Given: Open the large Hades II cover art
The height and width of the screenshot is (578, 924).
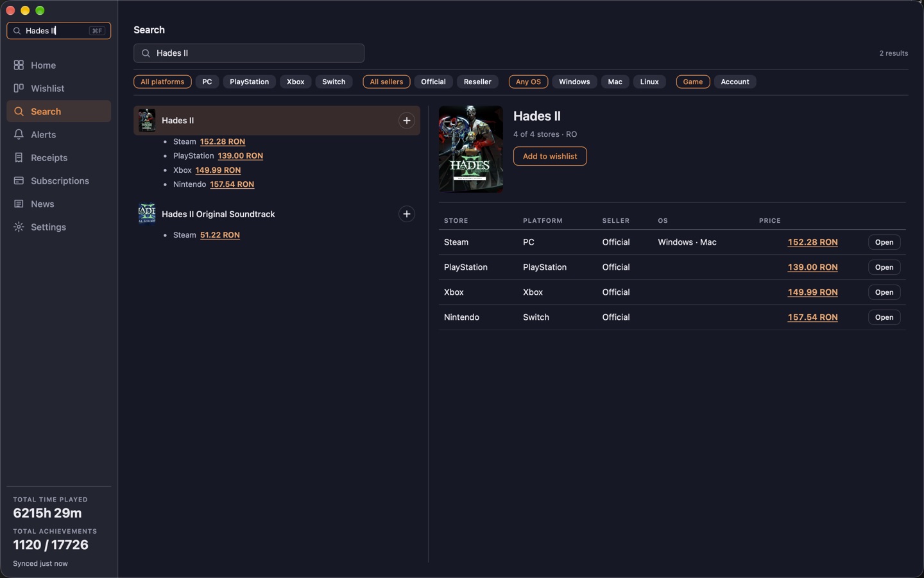Looking at the screenshot, I should click(x=471, y=149).
